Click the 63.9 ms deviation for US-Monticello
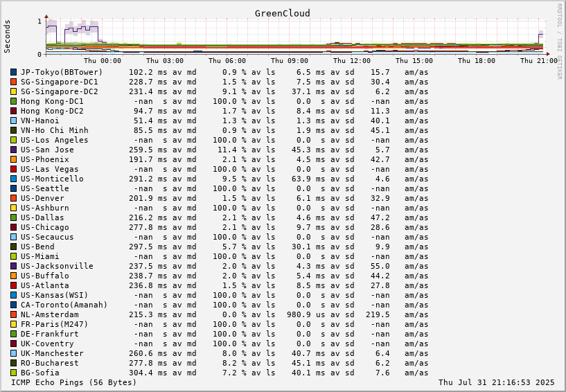Image resolution: width=566 pixels, height=392 pixels. point(308,179)
